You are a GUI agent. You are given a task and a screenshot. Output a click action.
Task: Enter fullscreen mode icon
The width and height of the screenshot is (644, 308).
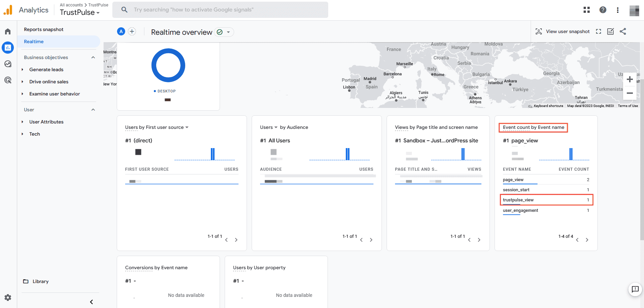click(x=598, y=31)
